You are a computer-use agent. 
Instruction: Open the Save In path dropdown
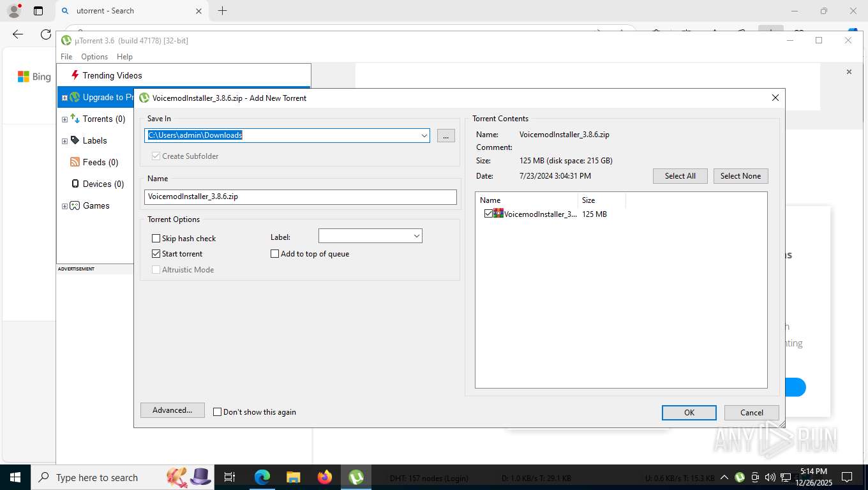click(424, 135)
